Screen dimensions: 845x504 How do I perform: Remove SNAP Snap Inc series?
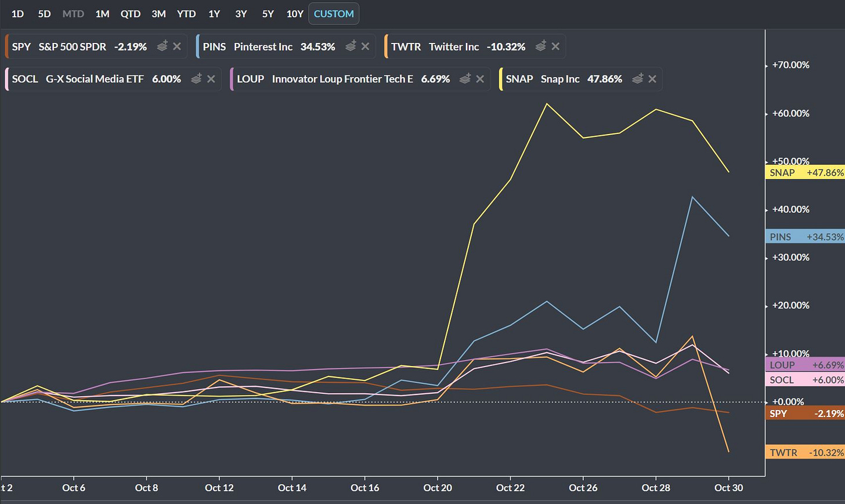[652, 79]
